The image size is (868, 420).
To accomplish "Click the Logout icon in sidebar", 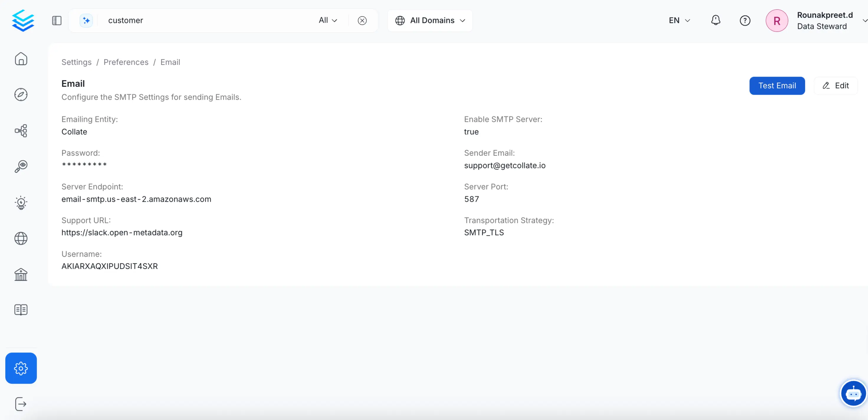I will pyautogui.click(x=21, y=404).
